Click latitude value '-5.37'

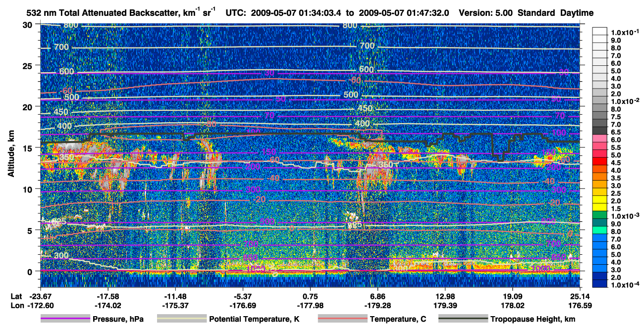click(x=242, y=296)
